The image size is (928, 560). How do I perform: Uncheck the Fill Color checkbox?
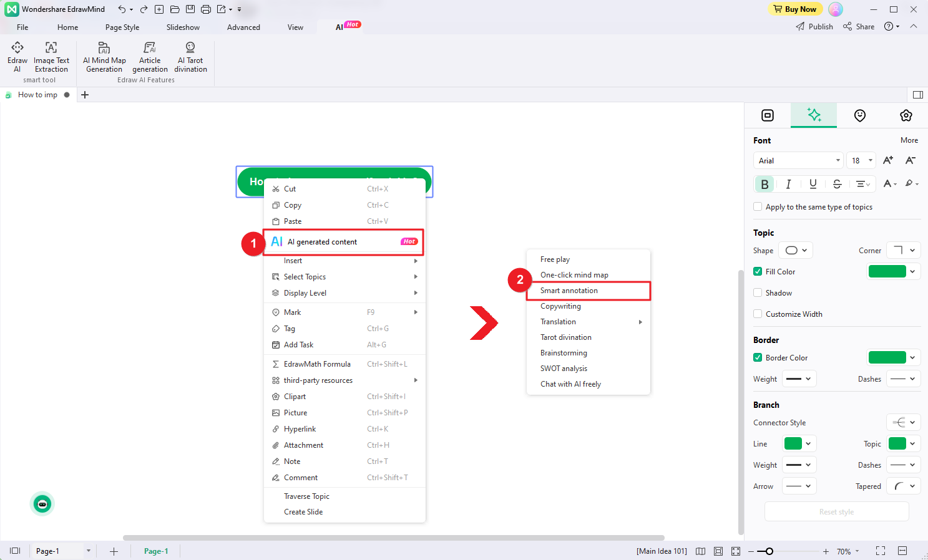click(x=758, y=271)
